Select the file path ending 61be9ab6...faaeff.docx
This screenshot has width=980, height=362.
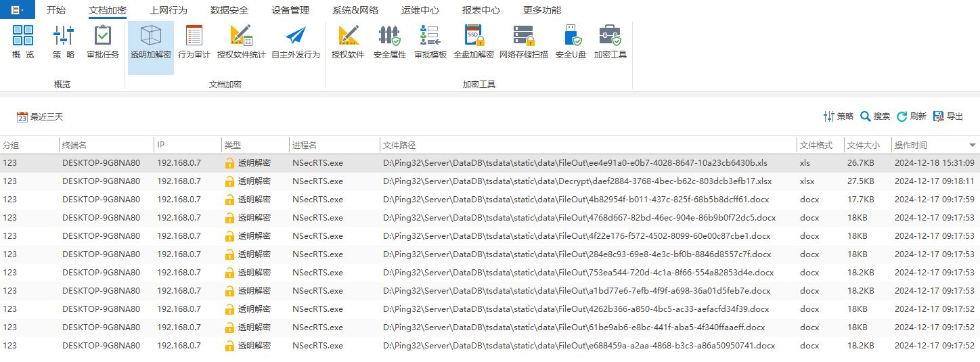click(574, 327)
